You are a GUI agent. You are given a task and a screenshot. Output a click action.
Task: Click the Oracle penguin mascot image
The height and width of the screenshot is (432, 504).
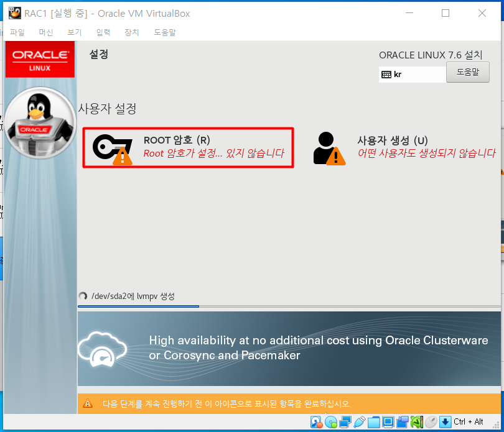tap(40, 123)
